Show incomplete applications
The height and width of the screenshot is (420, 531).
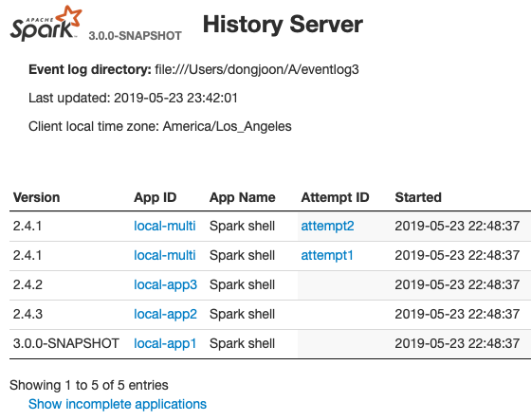(118, 404)
